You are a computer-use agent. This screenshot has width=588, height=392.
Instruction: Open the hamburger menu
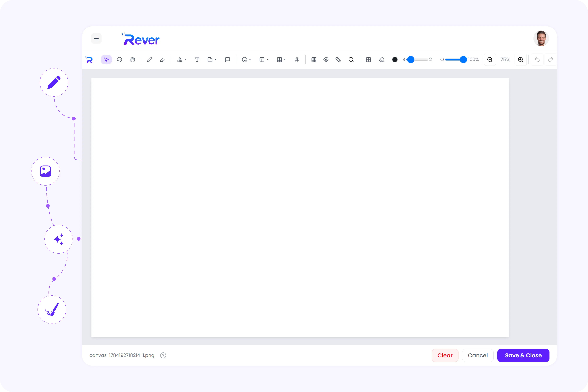point(96,39)
